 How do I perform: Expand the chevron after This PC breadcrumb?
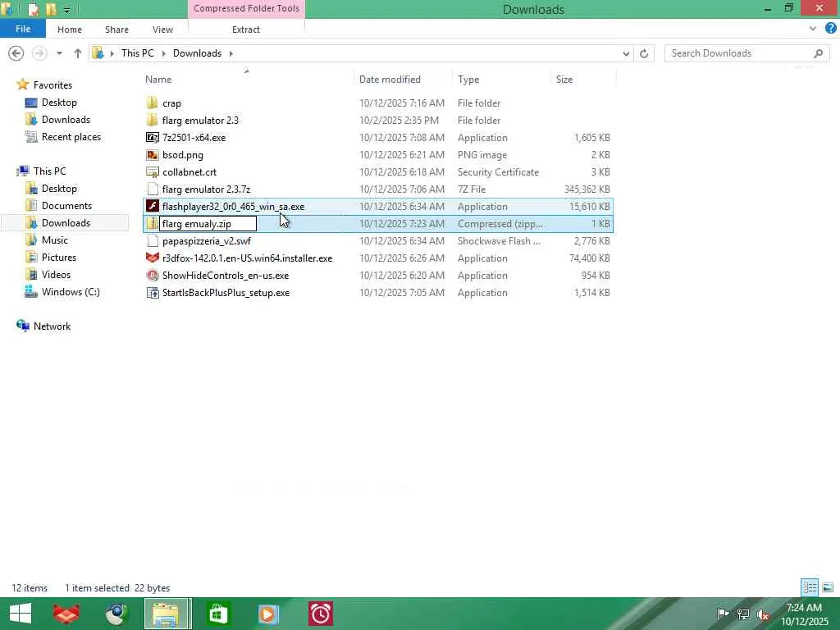163,53
